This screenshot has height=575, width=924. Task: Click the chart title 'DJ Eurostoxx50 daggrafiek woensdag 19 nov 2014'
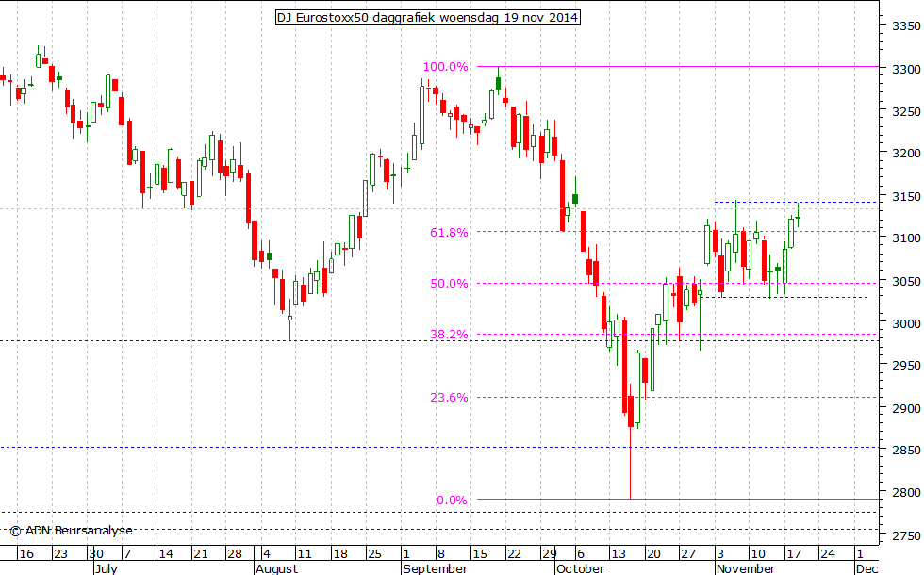(428, 17)
